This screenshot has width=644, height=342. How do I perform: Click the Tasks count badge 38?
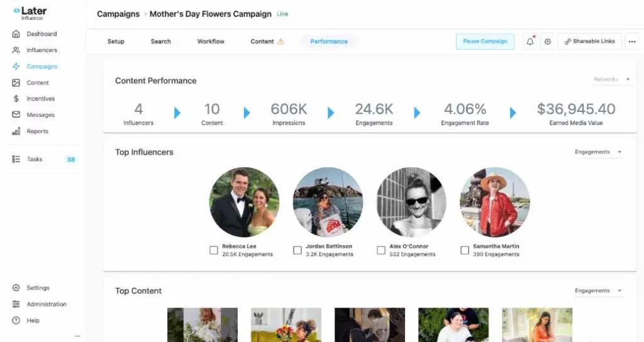(x=70, y=159)
